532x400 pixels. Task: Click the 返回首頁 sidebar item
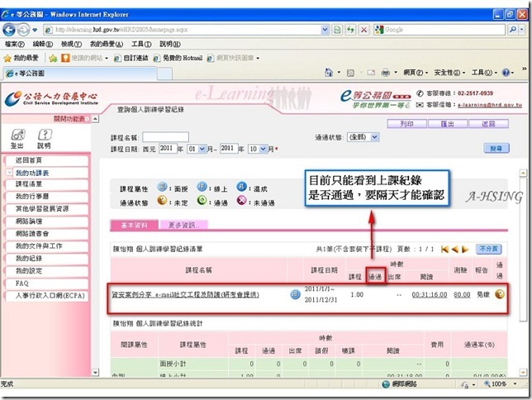click(47, 160)
